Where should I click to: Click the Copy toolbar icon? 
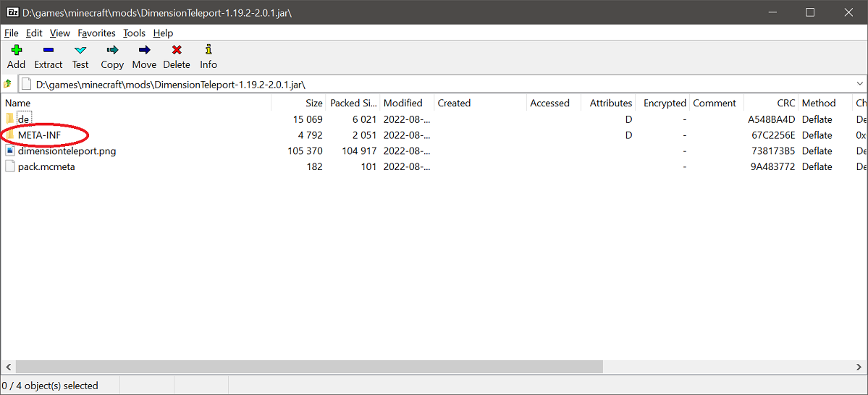(x=112, y=50)
